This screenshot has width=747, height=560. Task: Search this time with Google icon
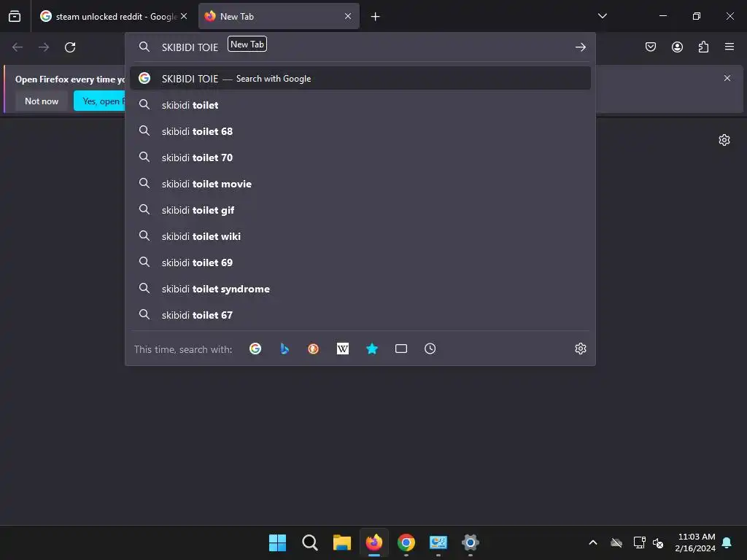[x=255, y=349]
